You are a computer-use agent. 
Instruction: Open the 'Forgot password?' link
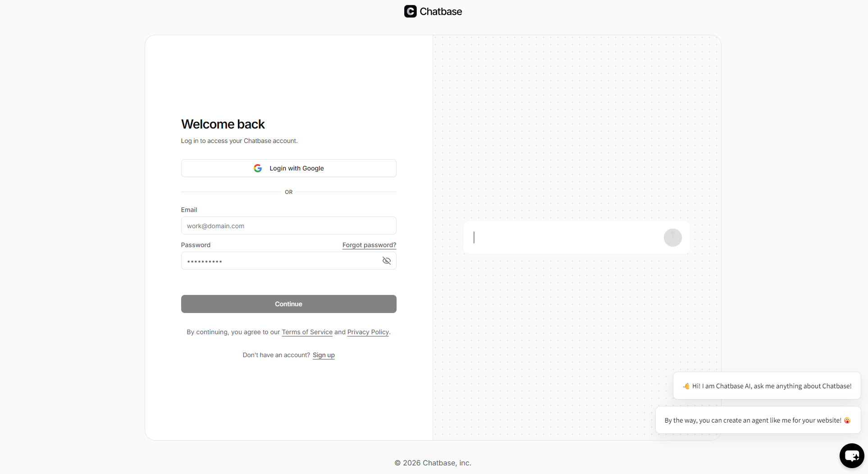(369, 245)
